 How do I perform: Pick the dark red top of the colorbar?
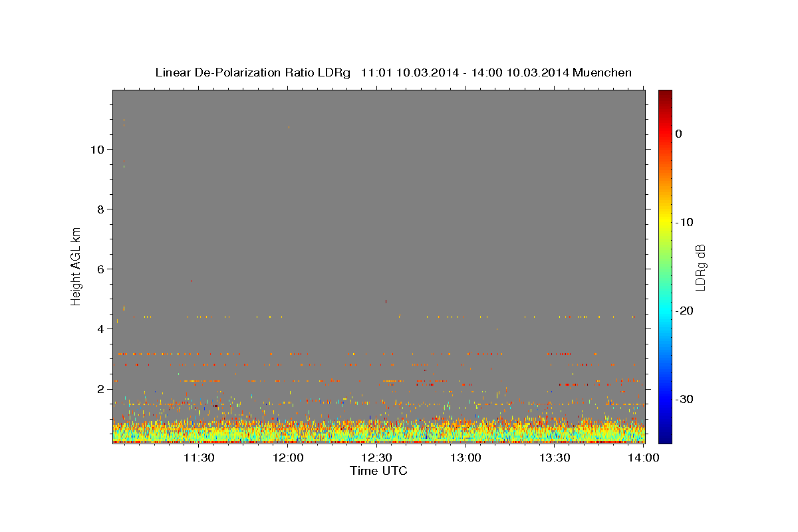click(665, 94)
